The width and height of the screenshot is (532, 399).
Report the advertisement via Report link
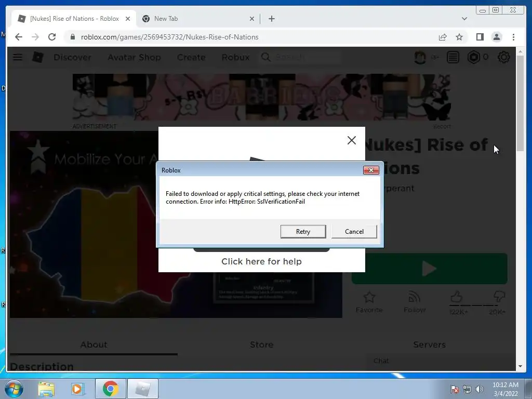pyautogui.click(x=442, y=126)
